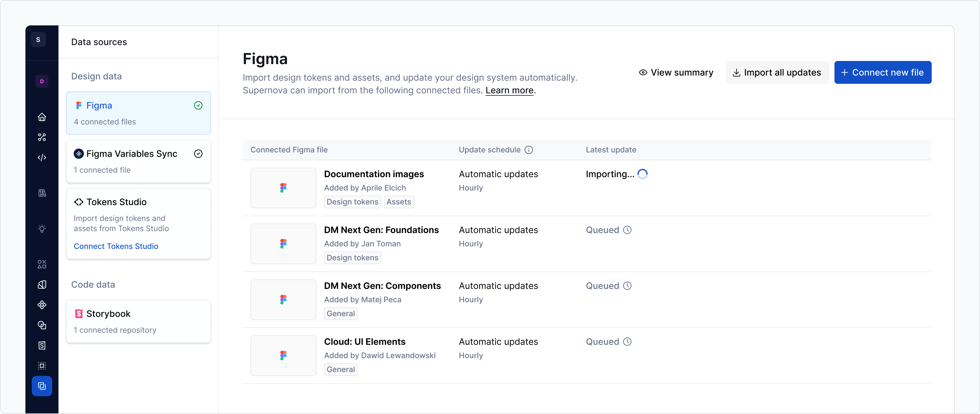Select the Tokens Studio data source card
980x414 pixels.
[139, 224]
